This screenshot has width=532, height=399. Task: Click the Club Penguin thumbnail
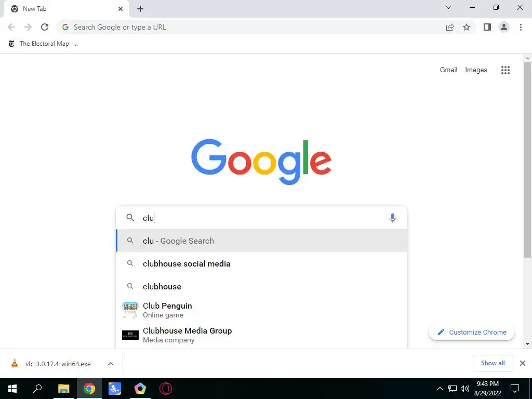click(x=130, y=310)
